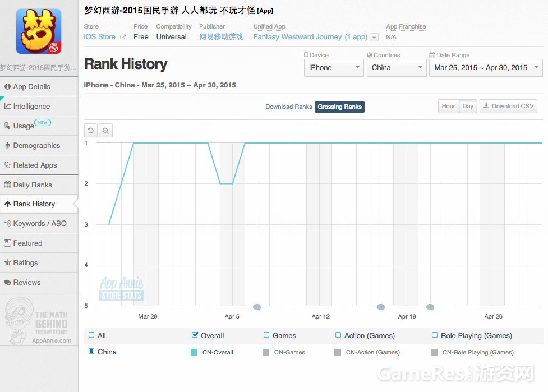The width and height of the screenshot is (548, 392).
Task: Open Keywords / ASO sidebar item
Action: [39, 223]
